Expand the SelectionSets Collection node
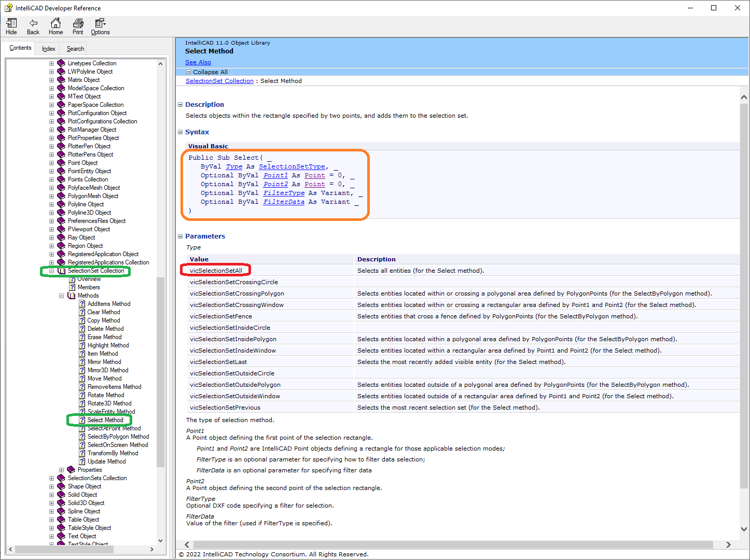Screen dimensions: 750x560 (51, 478)
